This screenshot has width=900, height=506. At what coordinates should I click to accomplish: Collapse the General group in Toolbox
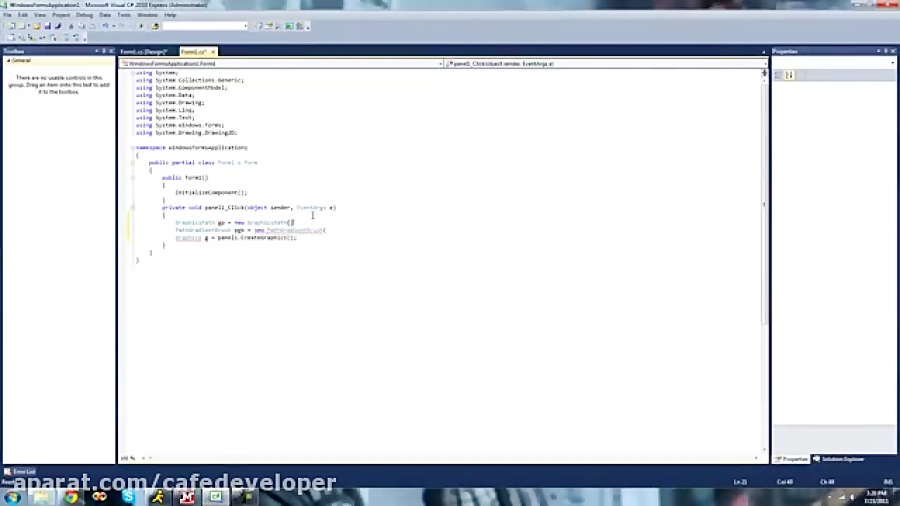(9, 60)
